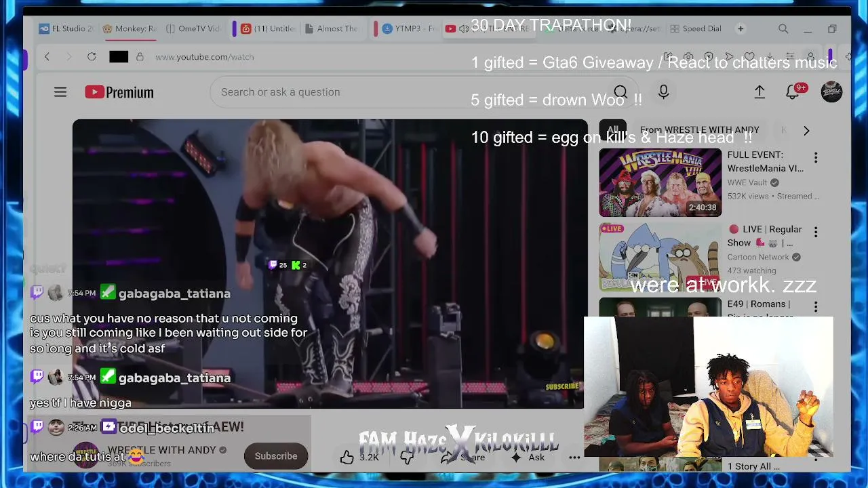Open the Ask button
The height and width of the screenshot is (488, 868).
coord(528,457)
